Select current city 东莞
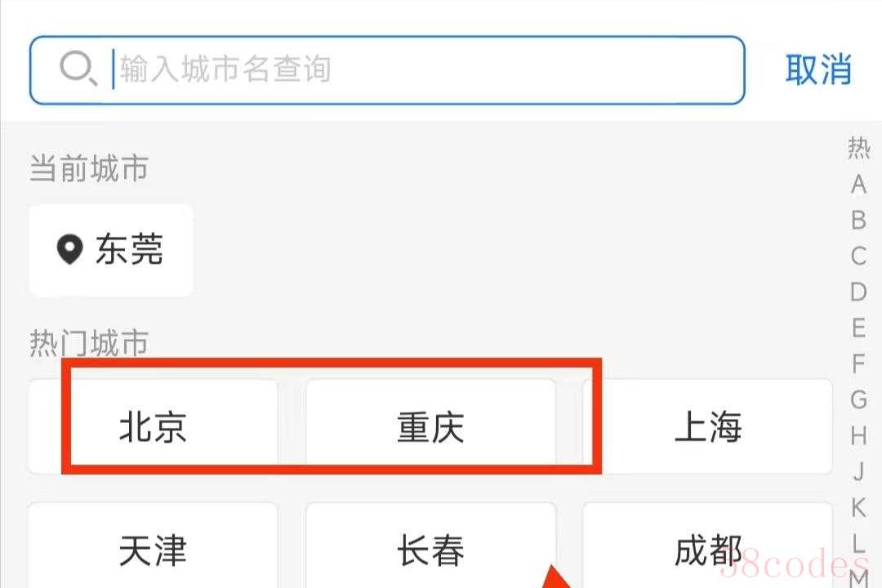 tap(111, 250)
